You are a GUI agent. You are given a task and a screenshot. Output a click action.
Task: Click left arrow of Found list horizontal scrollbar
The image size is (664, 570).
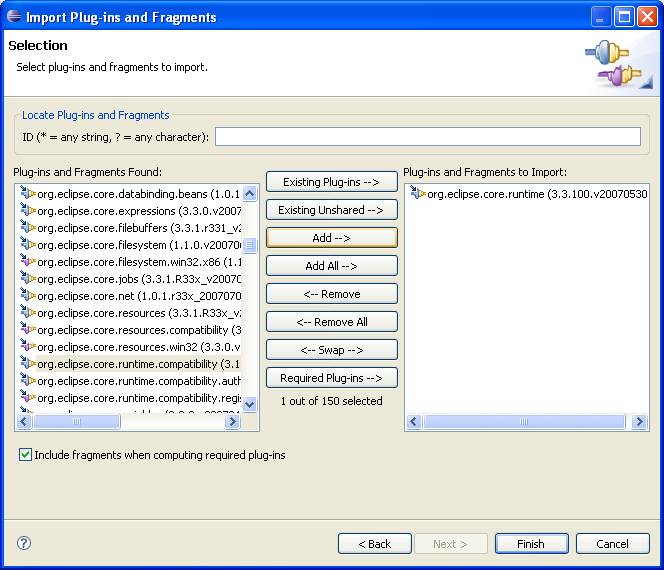point(24,421)
